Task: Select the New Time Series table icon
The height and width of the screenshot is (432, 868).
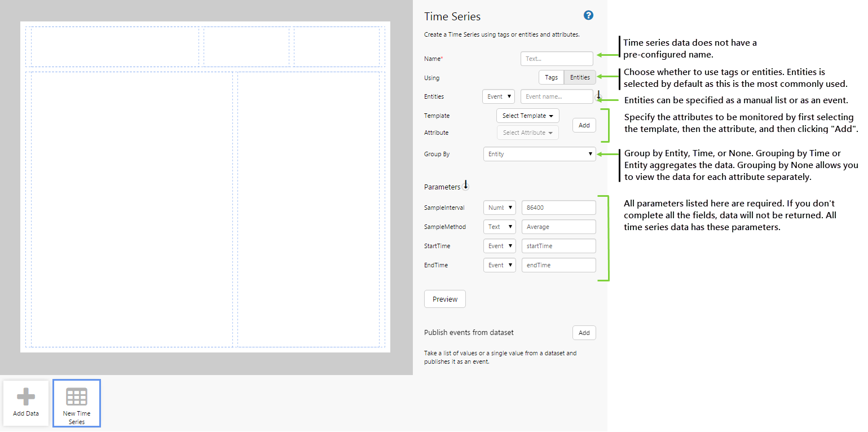Action: [x=77, y=396]
